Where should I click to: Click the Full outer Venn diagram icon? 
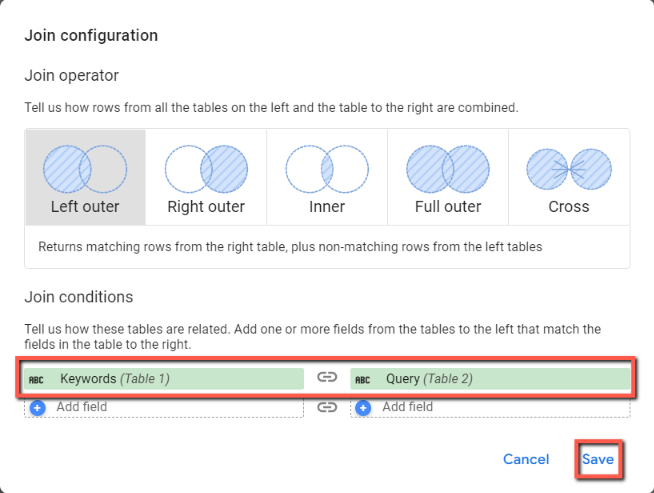[x=448, y=169]
